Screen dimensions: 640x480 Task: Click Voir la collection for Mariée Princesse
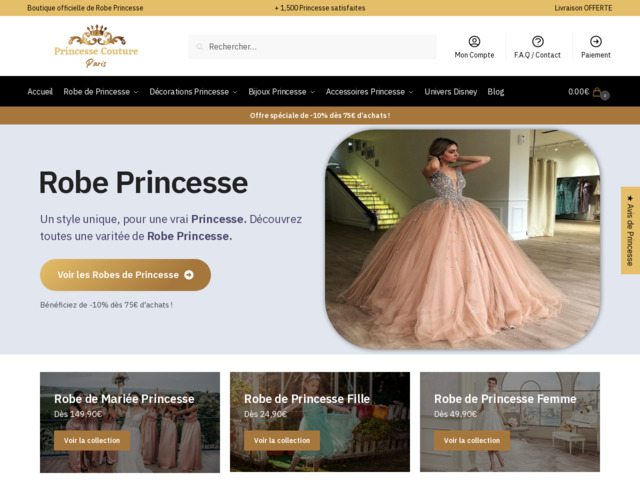92,440
